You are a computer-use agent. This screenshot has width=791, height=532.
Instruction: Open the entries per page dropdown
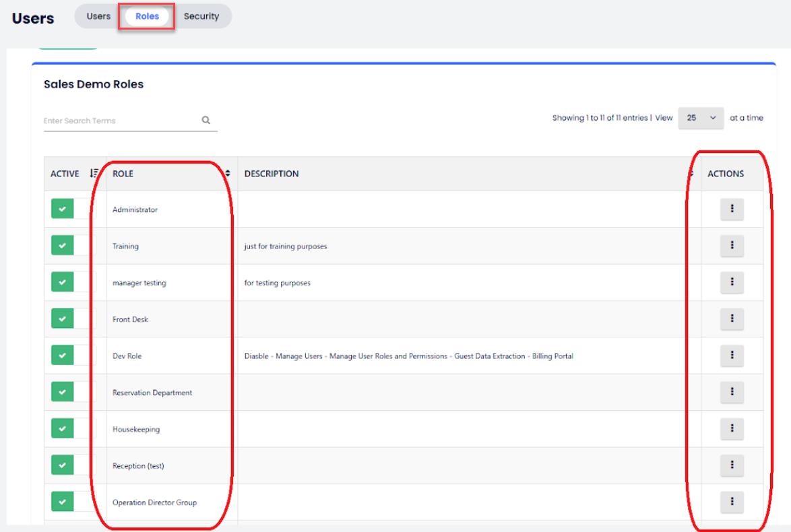tap(701, 118)
